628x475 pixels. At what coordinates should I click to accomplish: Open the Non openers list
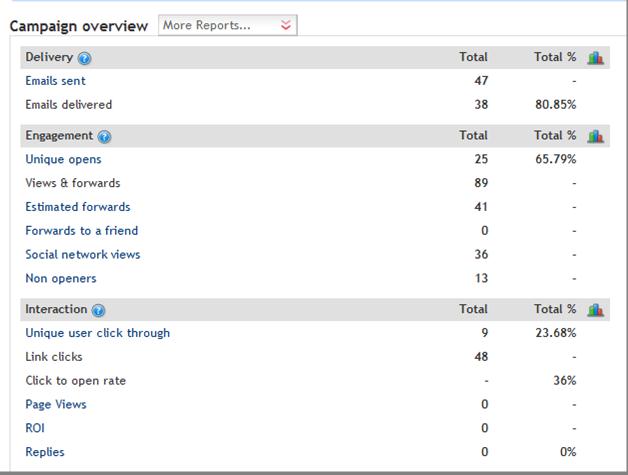(61, 278)
